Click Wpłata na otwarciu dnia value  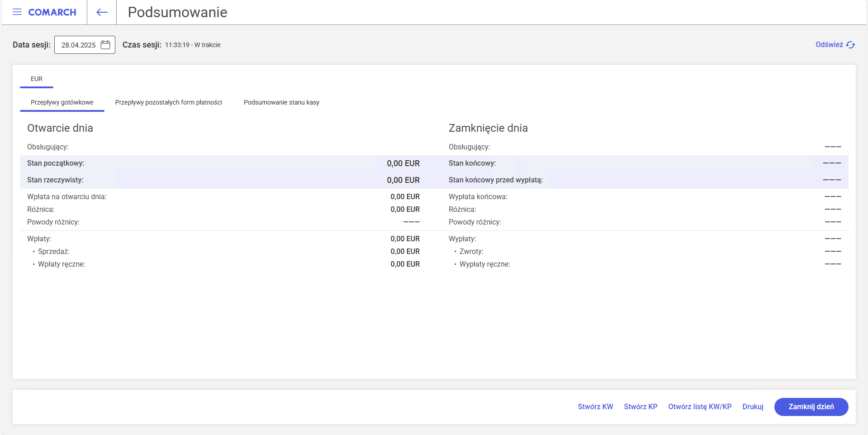pyautogui.click(x=405, y=197)
